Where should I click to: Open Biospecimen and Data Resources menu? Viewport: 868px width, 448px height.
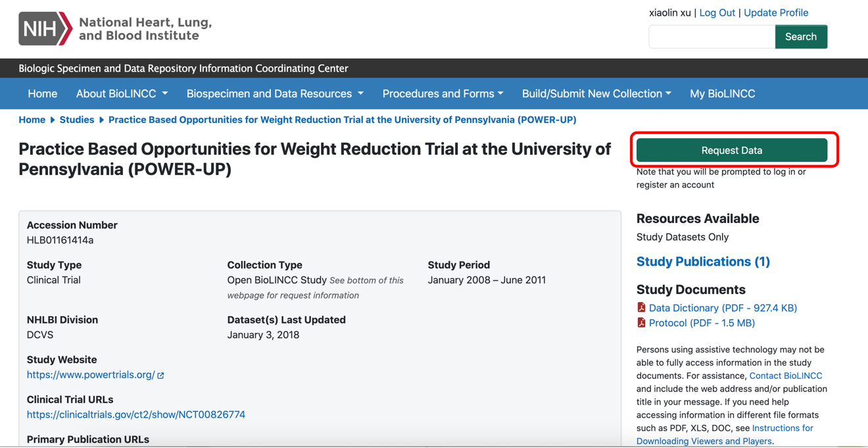(x=275, y=93)
